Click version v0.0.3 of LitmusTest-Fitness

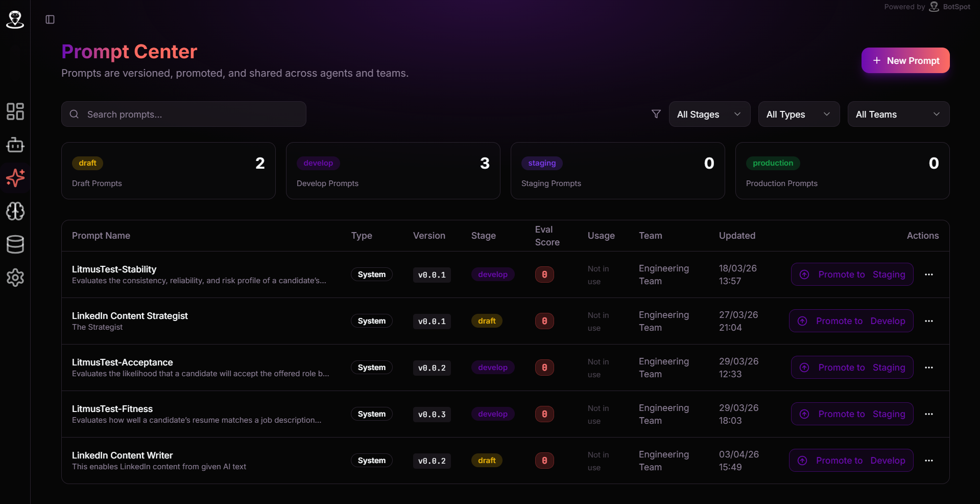(x=432, y=414)
